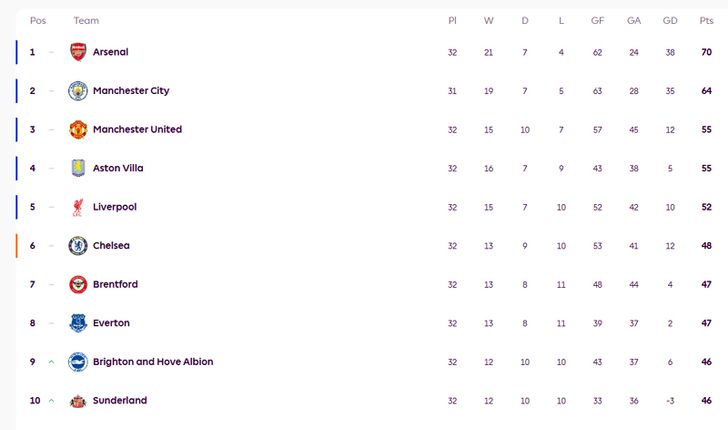Click the GD column header

click(x=670, y=20)
